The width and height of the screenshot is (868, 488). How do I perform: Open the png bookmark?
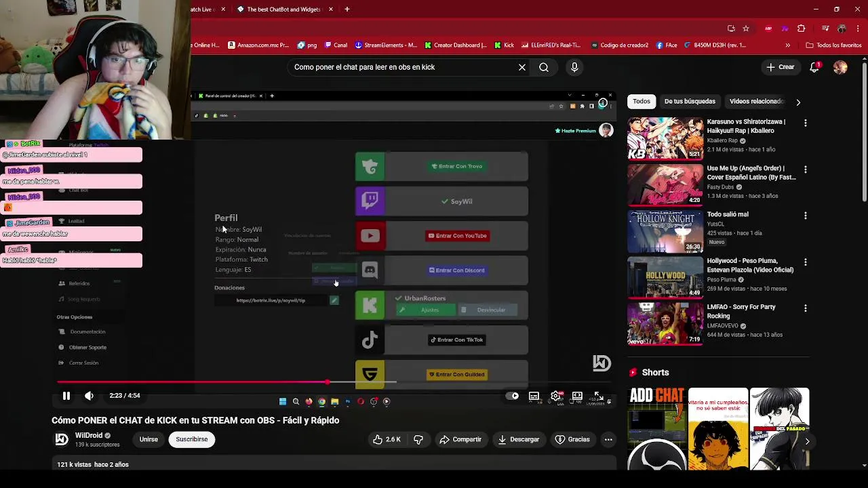[x=307, y=45]
